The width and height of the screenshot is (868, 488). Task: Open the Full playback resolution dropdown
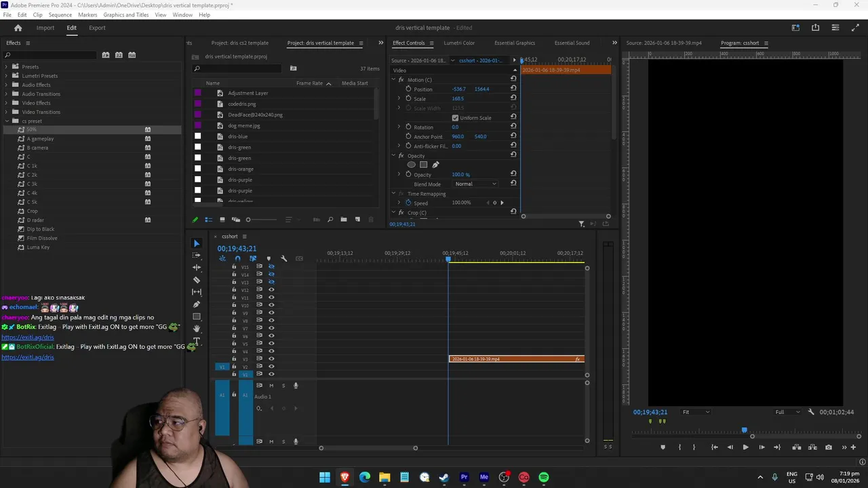click(x=787, y=412)
